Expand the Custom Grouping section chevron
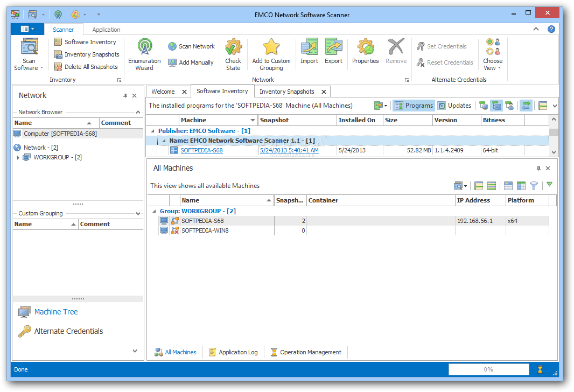This screenshot has height=392, width=574. point(138,213)
